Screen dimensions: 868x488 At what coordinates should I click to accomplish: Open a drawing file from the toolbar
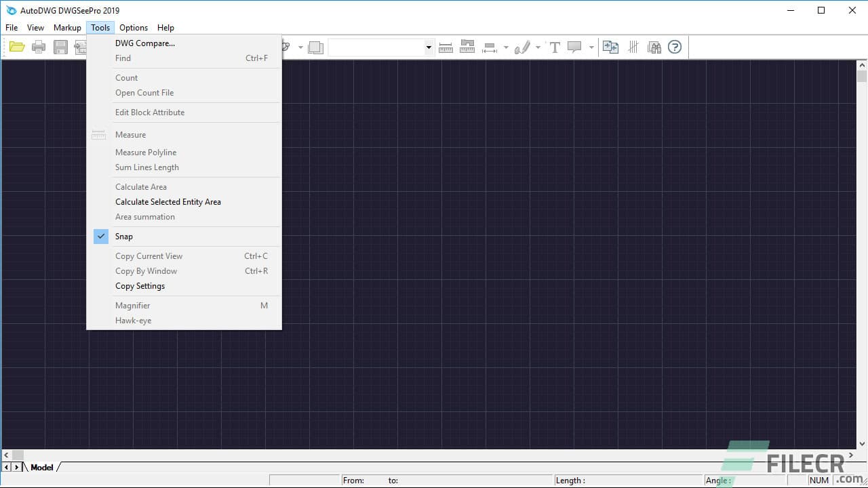[16, 47]
